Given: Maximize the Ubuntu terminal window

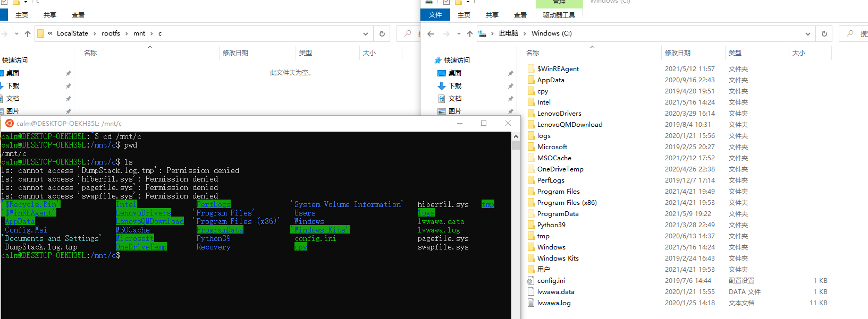Looking at the screenshot, I should (x=484, y=123).
